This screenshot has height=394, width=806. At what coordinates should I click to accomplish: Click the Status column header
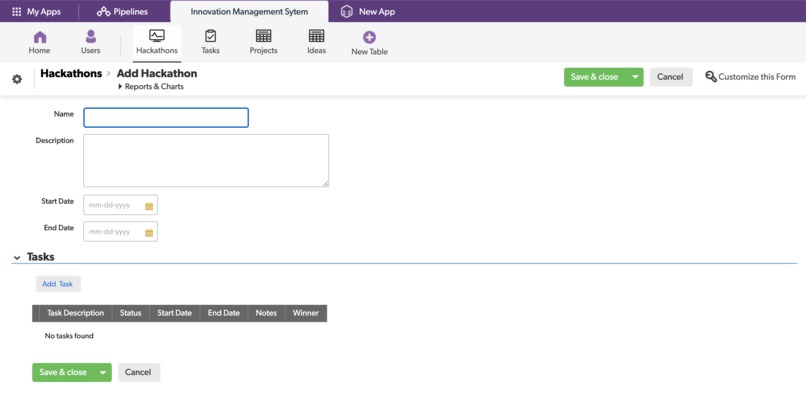[x=131, y=313]
